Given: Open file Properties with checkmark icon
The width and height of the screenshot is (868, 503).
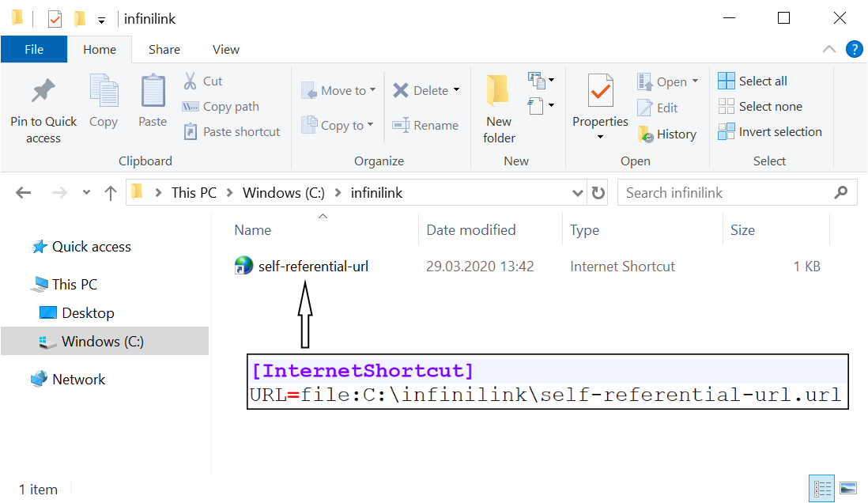Looking at the screenshot, I should (x=600, y=92).
